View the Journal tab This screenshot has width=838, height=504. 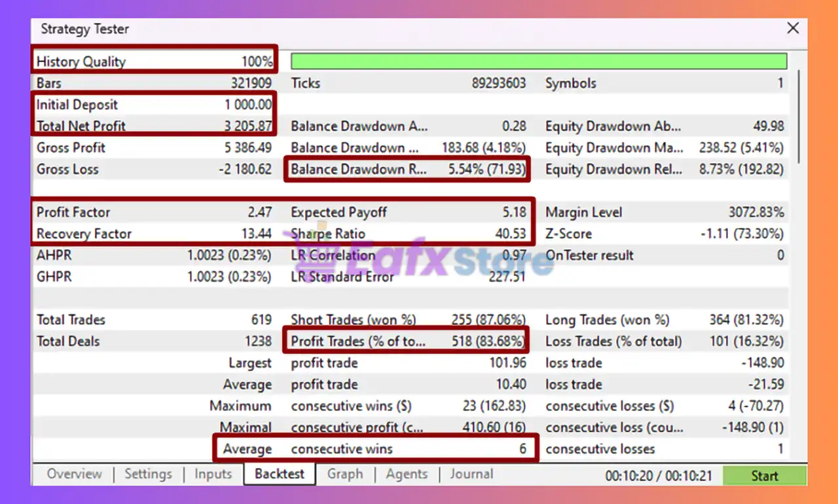471,475
